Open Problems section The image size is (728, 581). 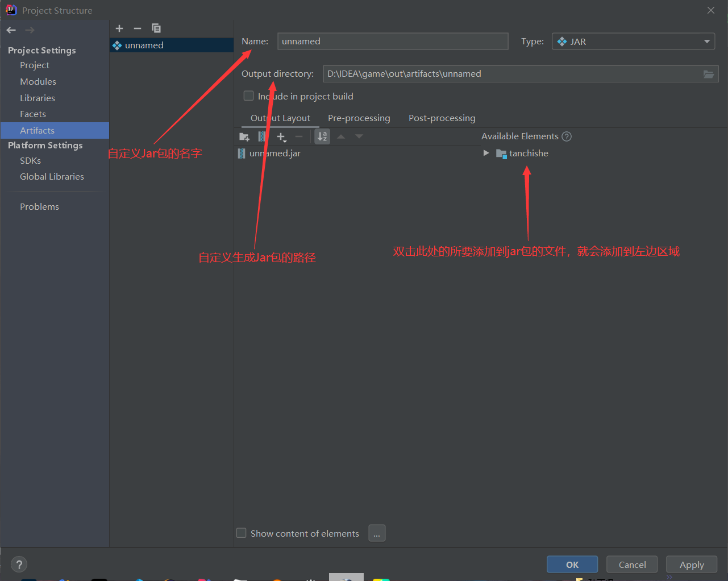[x=39, y=207]
